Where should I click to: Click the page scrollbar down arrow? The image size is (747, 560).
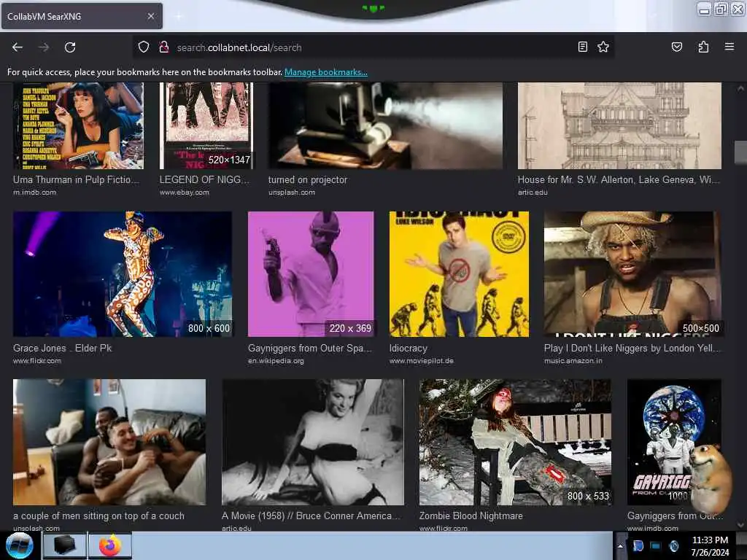[x=740, y=525]
